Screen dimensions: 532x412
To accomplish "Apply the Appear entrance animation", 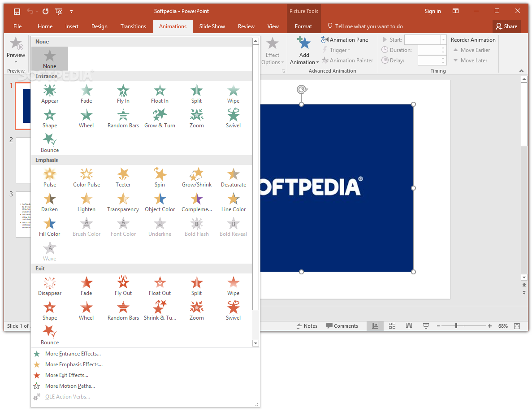I will [50, 94].
